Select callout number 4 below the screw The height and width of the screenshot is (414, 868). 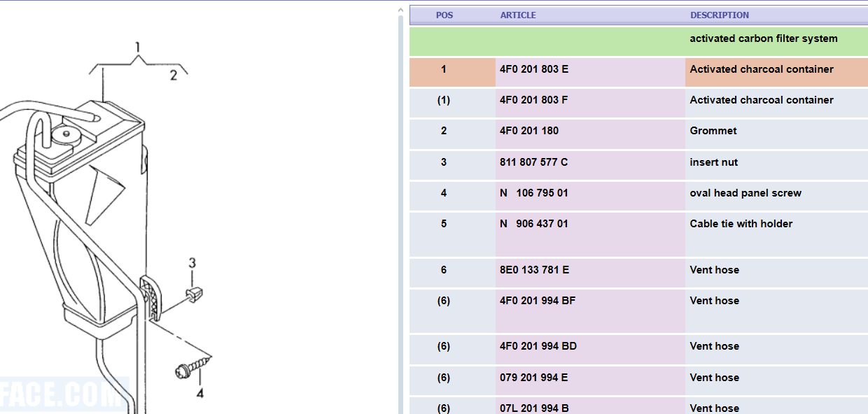200,394
